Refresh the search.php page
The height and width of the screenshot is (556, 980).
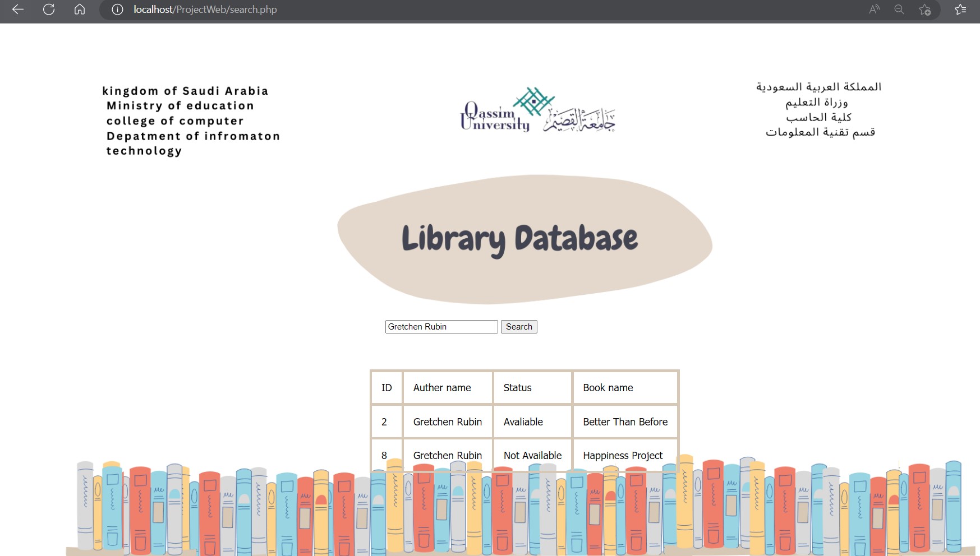click(49, 10)
